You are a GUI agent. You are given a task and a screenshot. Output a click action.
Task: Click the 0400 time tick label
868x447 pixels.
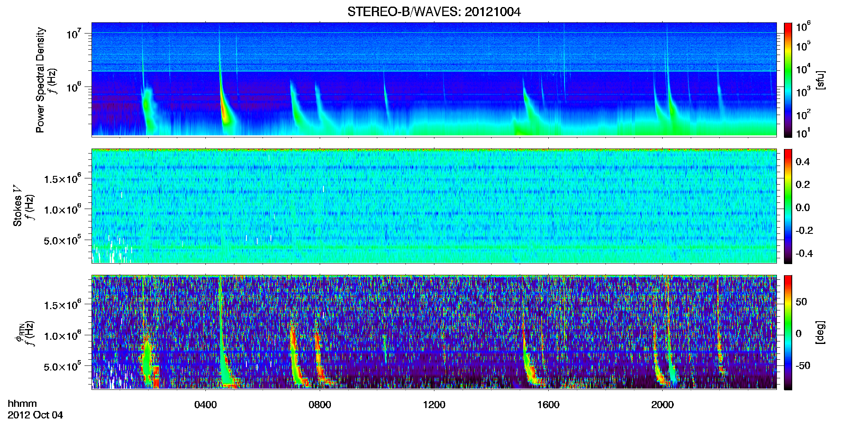pos(205,405)
